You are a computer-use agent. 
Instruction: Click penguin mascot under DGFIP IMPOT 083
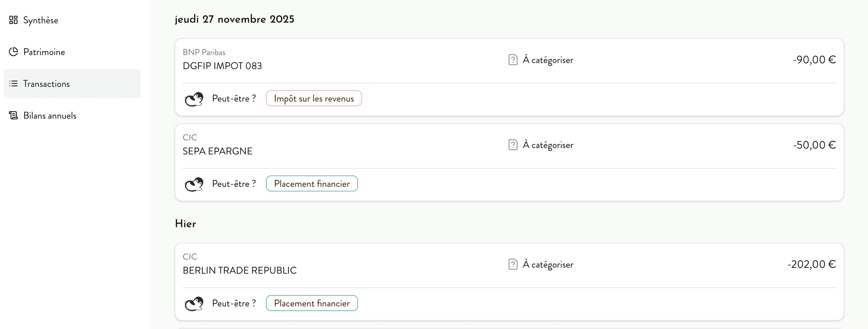194,99
